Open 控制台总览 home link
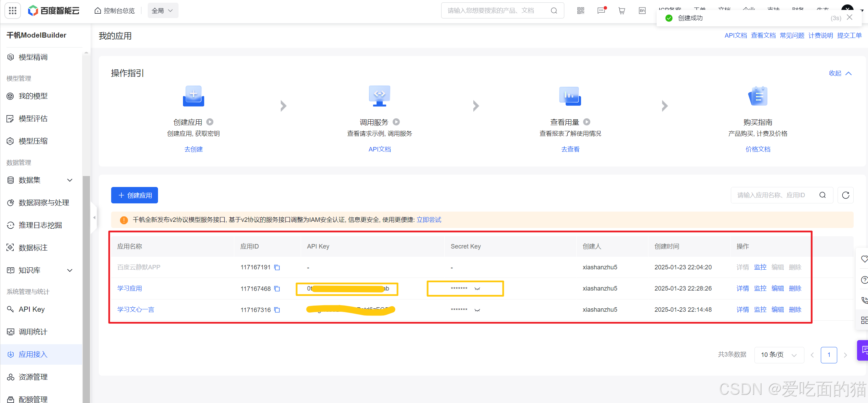868x403 pixels. 115,11
